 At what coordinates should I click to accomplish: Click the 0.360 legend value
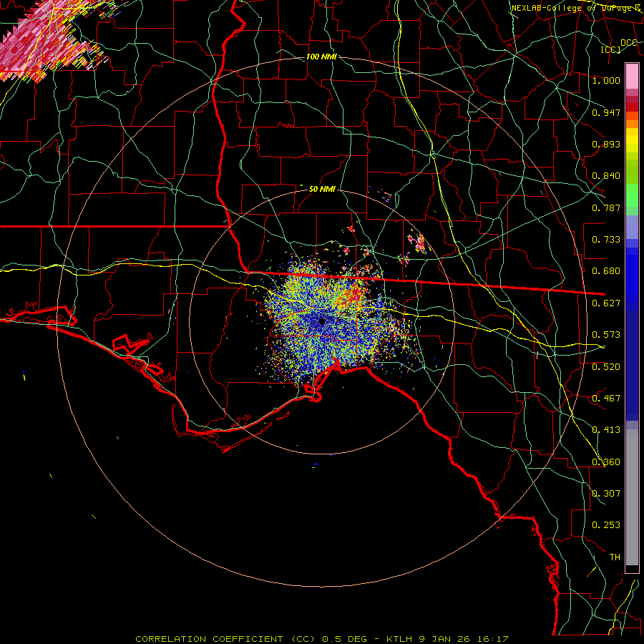[x=606, y=462]
